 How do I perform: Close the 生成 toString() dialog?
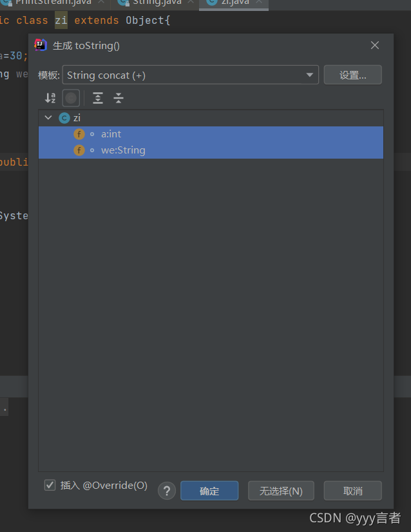(x=375, y=45)
